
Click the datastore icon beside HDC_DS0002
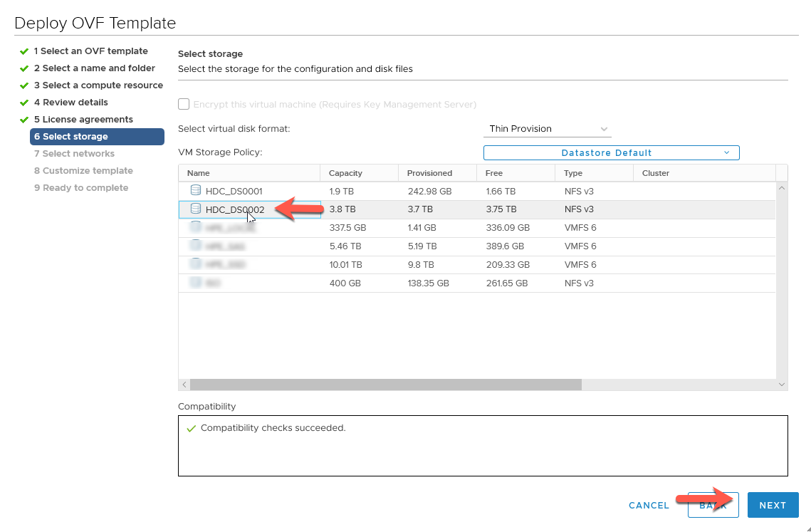coord(195,209)
